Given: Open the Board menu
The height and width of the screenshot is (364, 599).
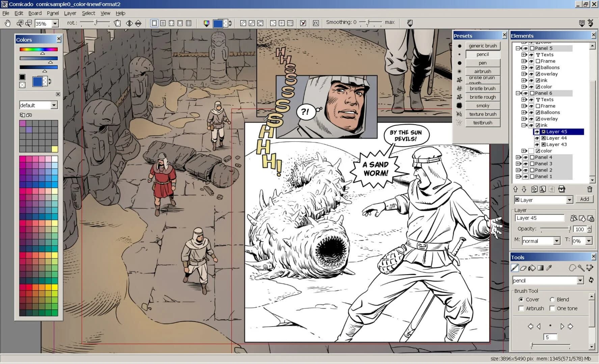Looking at the screenshot, I should [x=35, y=13].
